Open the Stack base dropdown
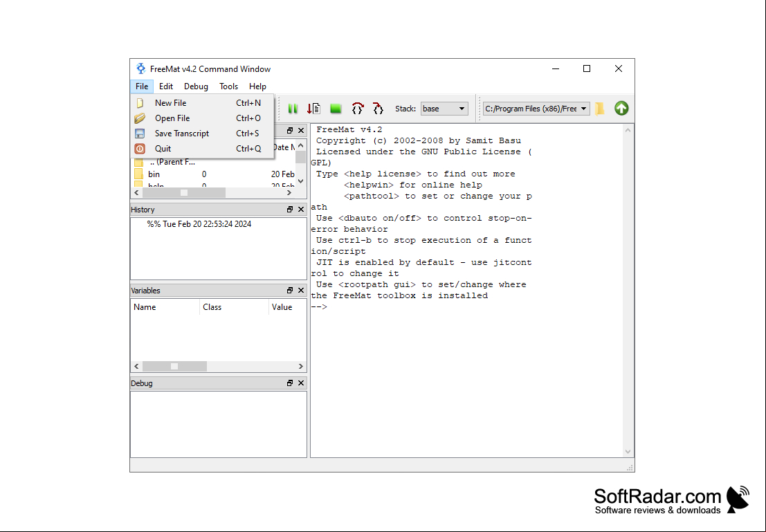 coord(444,109)
